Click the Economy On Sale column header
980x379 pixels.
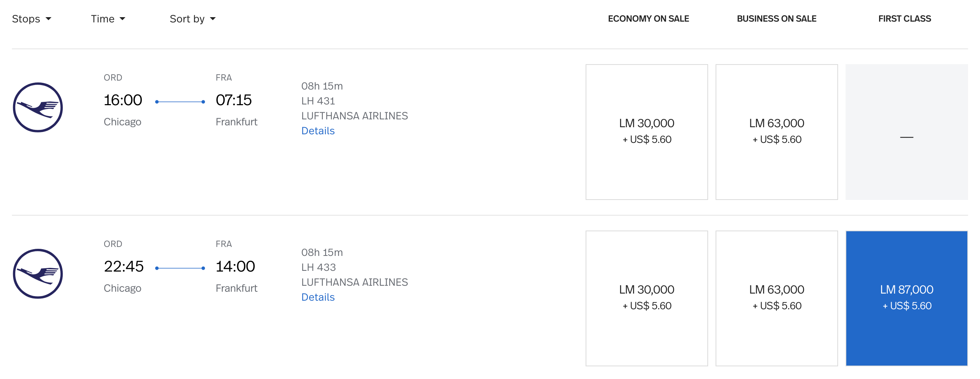tap(648, 19)
